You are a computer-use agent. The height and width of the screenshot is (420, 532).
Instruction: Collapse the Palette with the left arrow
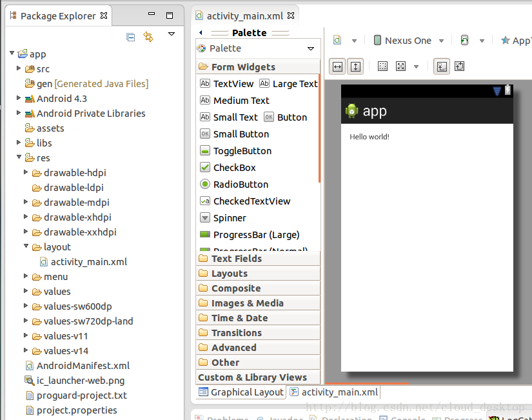201,33
